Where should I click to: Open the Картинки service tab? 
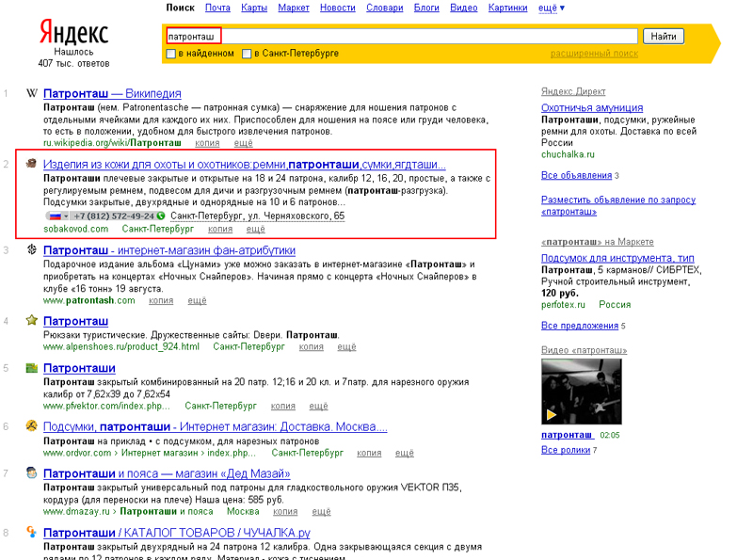click(507, 8)
